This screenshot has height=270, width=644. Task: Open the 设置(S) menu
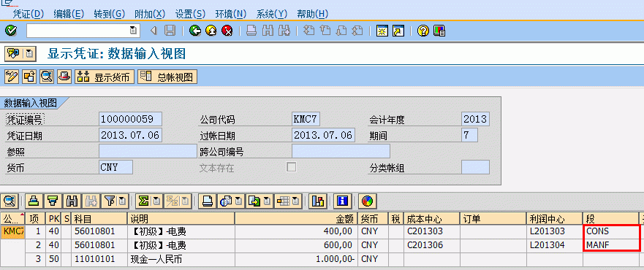click(x=190, y=14)
